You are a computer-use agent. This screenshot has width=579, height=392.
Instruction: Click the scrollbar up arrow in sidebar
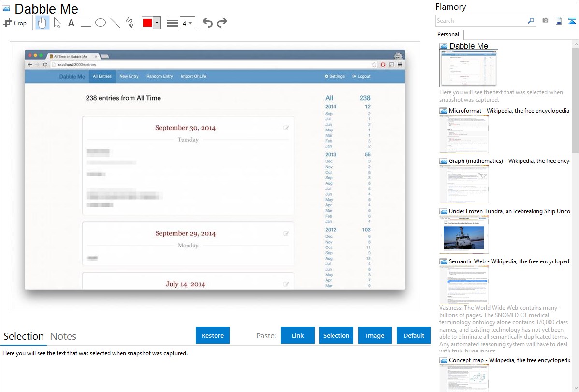pos(575,44)
